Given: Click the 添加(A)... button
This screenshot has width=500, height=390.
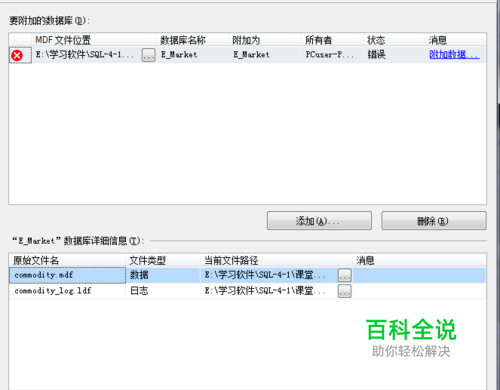Looking at the screenshot, I should click(319, 221).
